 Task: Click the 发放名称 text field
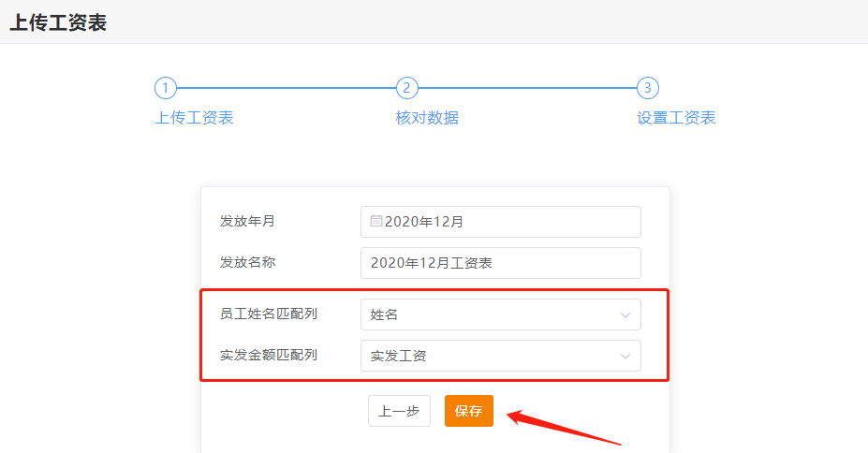point(500,263)
